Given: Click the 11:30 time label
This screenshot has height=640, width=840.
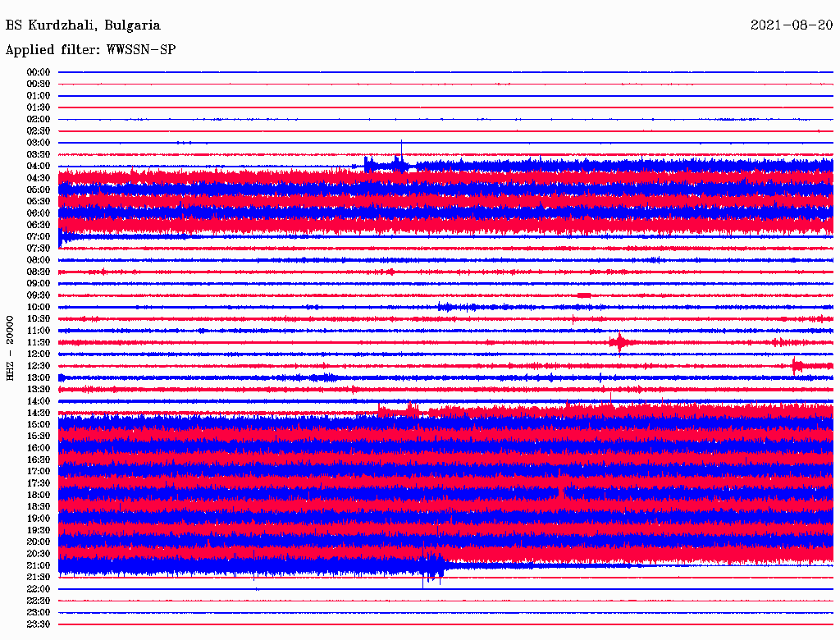Looking at the screenshot, I should pyautogui.click(x=39, y=342).
